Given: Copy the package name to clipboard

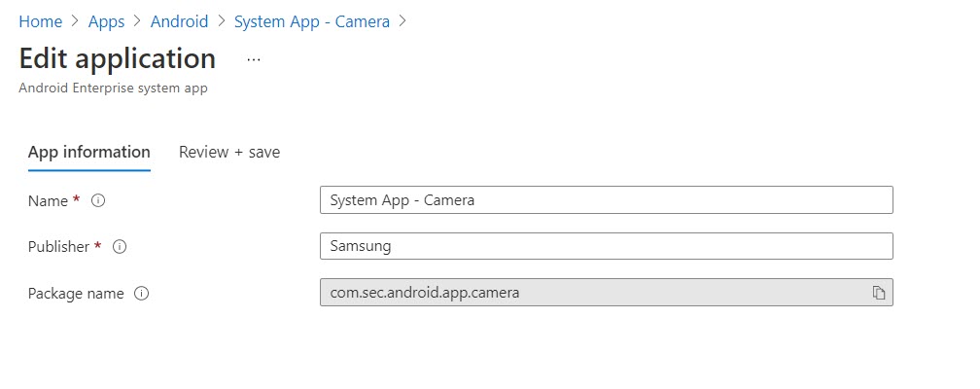Looking at the screenshot, I should pos(879,293).
